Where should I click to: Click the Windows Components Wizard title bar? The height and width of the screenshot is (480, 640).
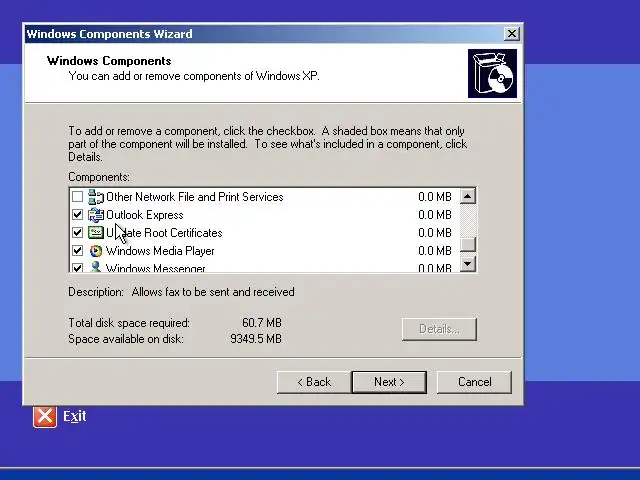click(263, 33)
